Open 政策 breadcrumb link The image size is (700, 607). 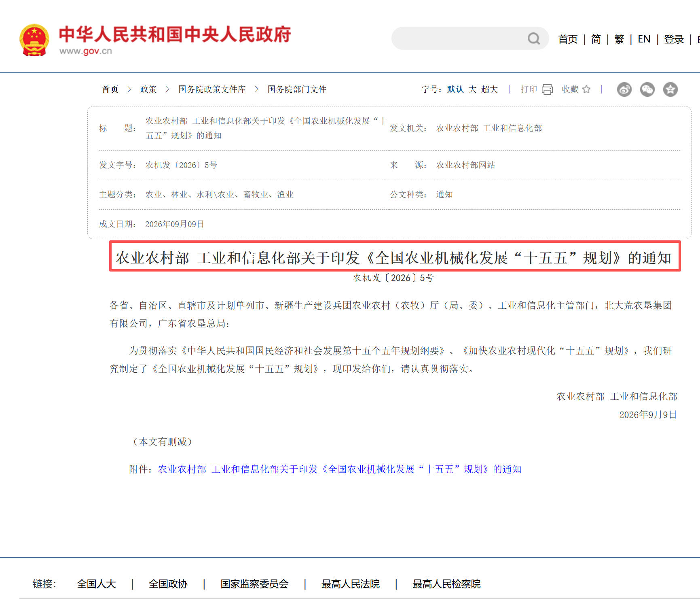click(148, 89)
